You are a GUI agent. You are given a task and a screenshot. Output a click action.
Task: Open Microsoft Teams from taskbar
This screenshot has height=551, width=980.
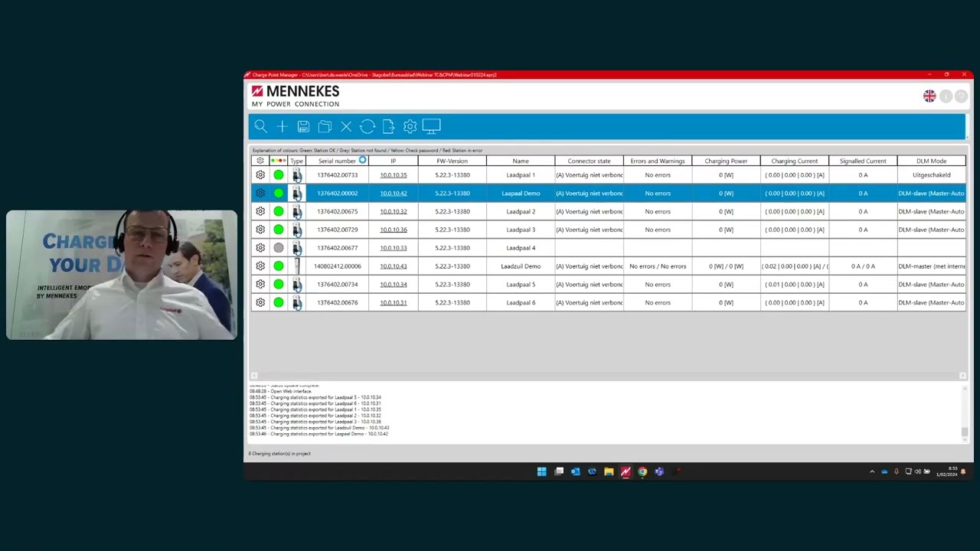tap(659, 471)
